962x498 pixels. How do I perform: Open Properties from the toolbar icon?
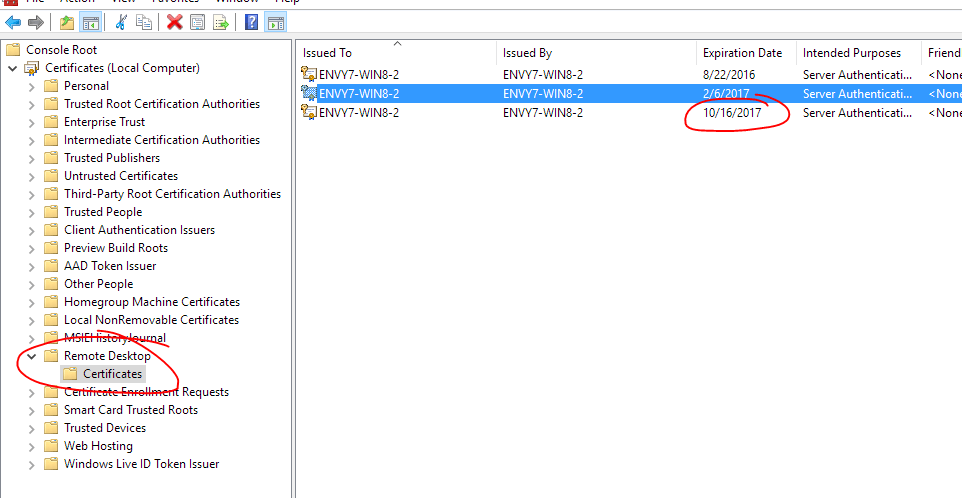coord(198,22)
